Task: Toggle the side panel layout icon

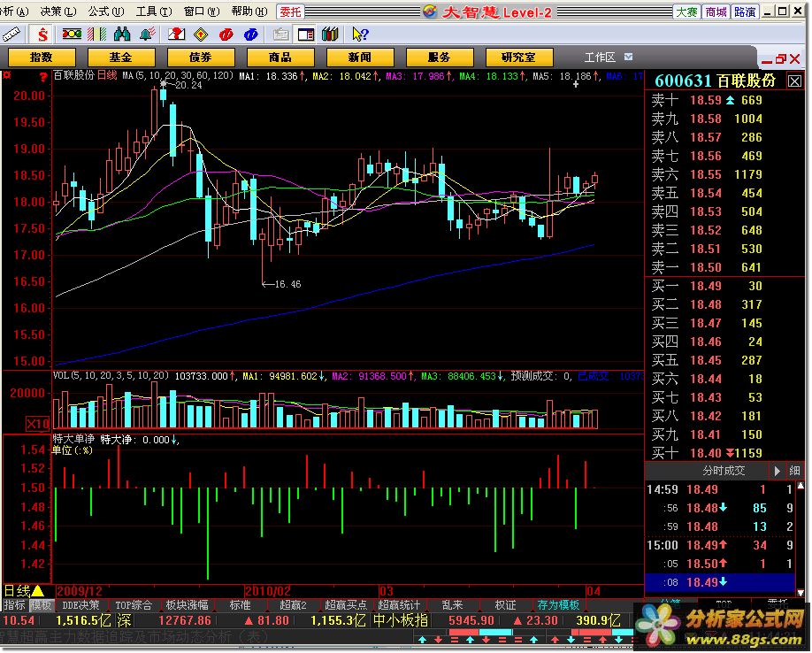Action: [305, 35]
